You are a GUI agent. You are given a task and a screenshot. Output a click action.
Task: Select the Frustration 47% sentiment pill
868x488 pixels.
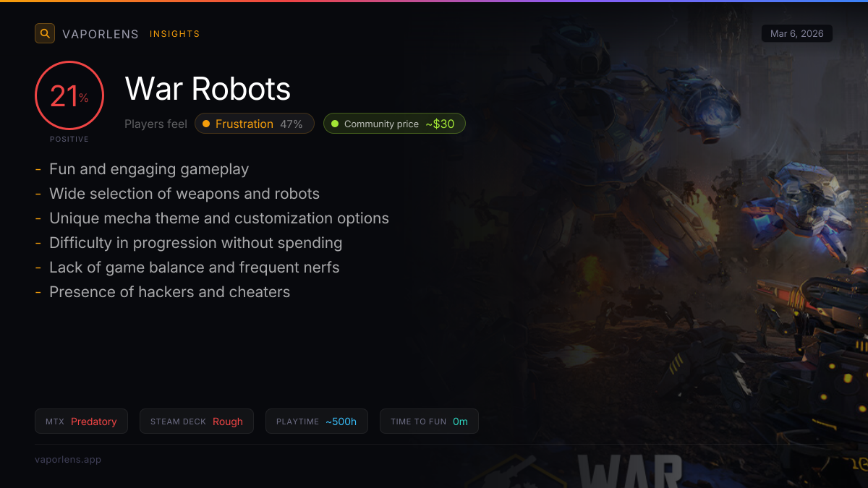pos(255,124)
